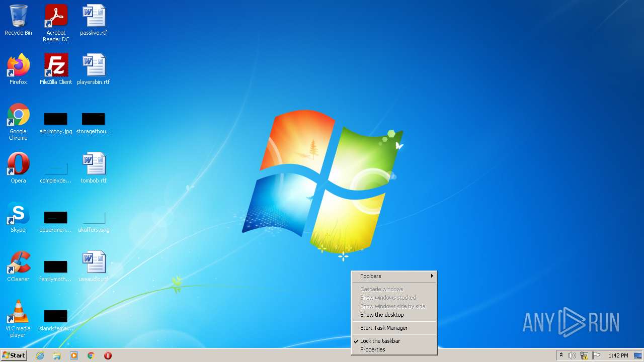Open the volume speaker tray icon
Image resolution: width=644 pixels, height=362 pixels.
572,355
